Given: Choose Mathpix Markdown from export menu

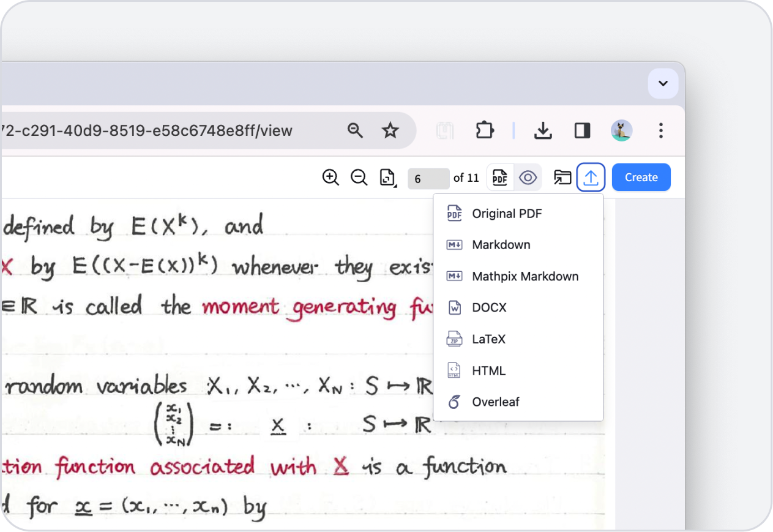Looking at the screenshot, I should pyautogui.click(x=518, y=276).
